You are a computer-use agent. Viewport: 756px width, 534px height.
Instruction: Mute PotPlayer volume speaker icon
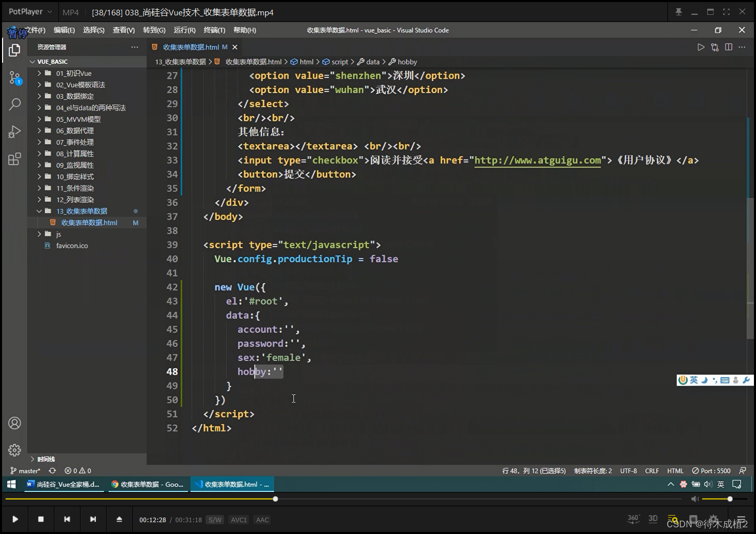click(694, 499)
